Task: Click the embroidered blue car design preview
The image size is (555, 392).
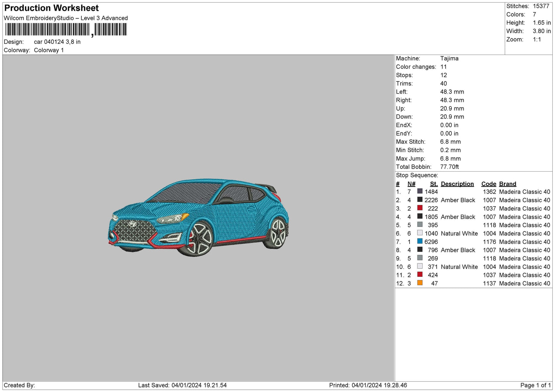Action: 198,217
